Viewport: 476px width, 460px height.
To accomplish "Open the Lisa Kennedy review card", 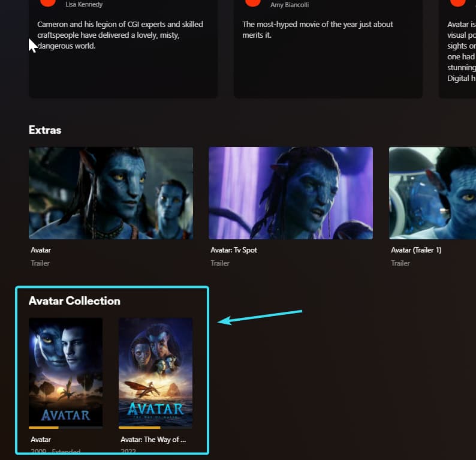I will tap(123, 49).
